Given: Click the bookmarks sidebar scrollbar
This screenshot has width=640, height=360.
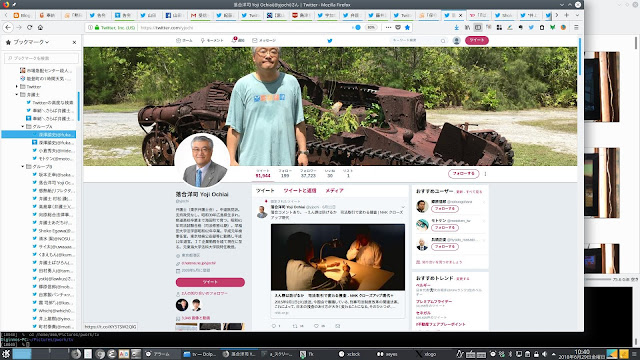Looking at the screenshot, I should pyautogui.click(x=78, y=106).
